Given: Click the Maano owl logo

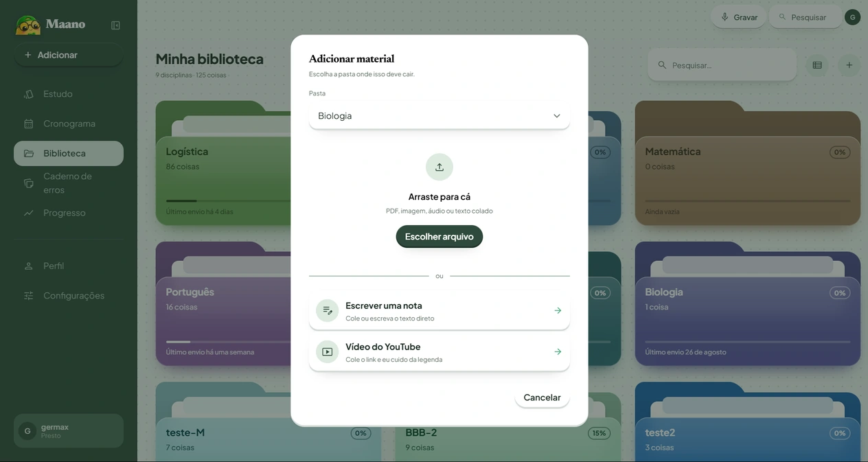Looking at the screenshot, I should [x=28, y=25].
